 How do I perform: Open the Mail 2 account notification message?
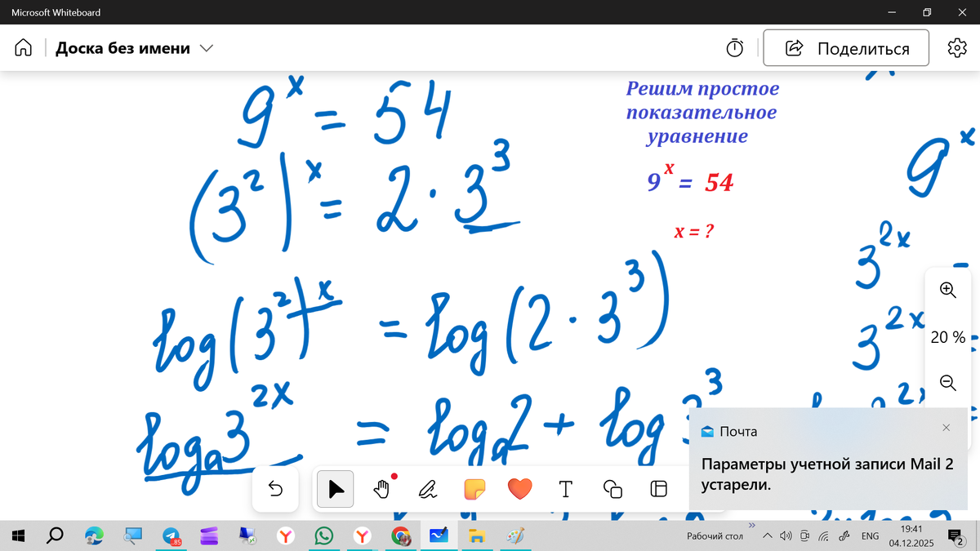click(x=827, y=474)
